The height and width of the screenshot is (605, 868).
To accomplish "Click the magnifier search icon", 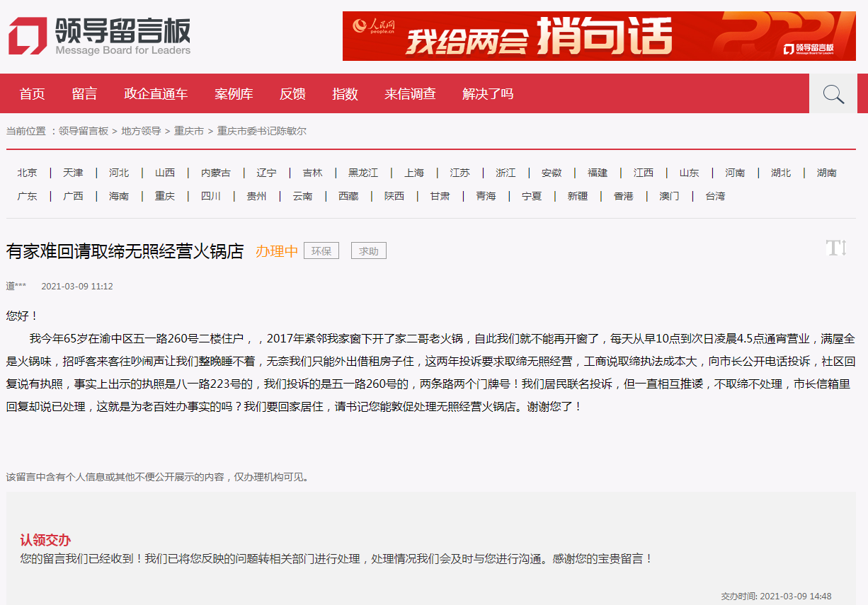I will click(833, 94).
